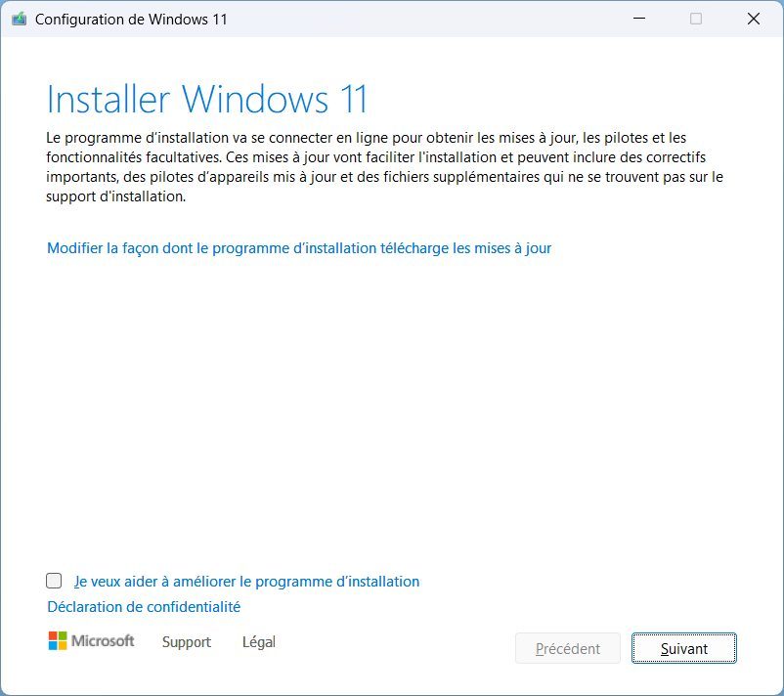Click the 'Je veux aider à améliorer' label

click(246, 582)
